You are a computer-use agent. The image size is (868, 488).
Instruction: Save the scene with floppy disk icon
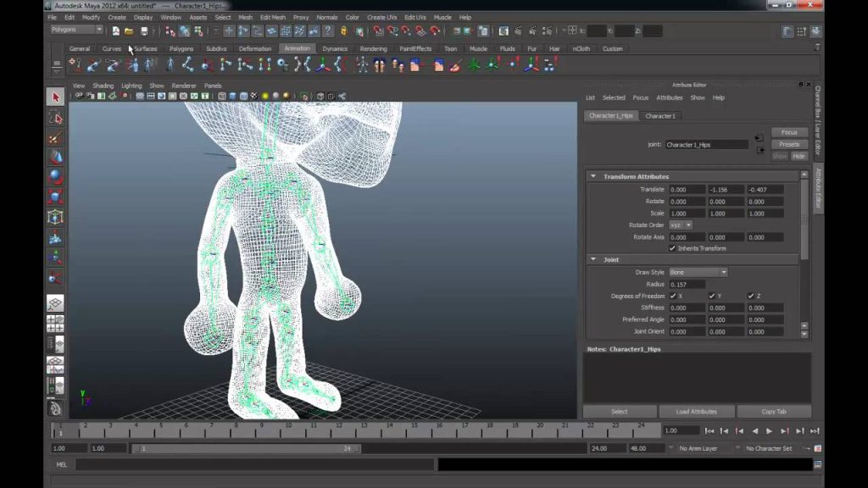pos(144,31)
